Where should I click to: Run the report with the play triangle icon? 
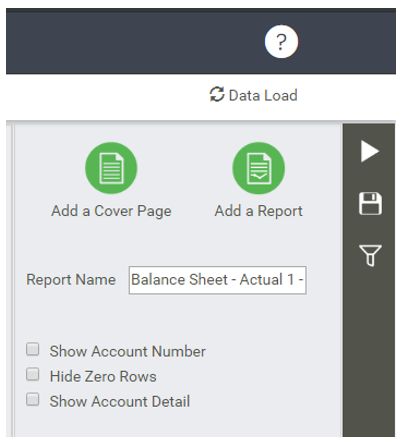[x=370, y=152]
